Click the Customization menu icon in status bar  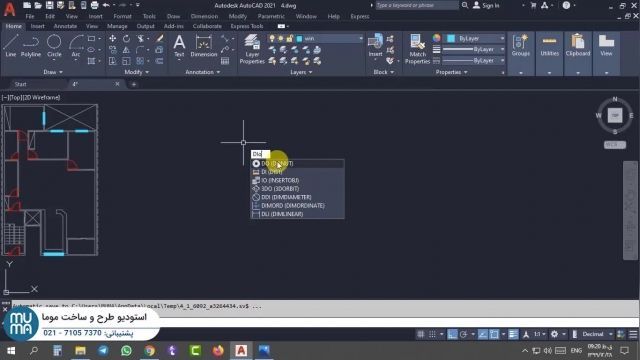tap(633, 335)
